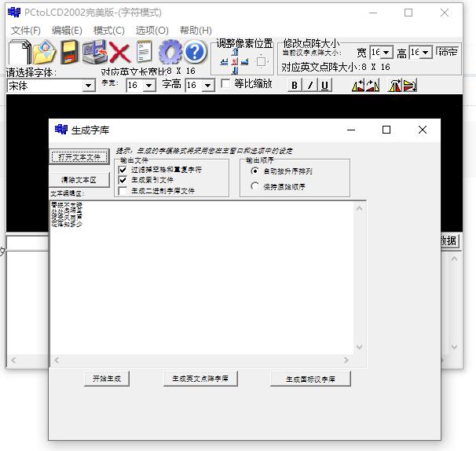The image size is (476, 451).
Task: Open the 字宽 16 dropdown
Action: pyautogui.click(x=148, y=86)
